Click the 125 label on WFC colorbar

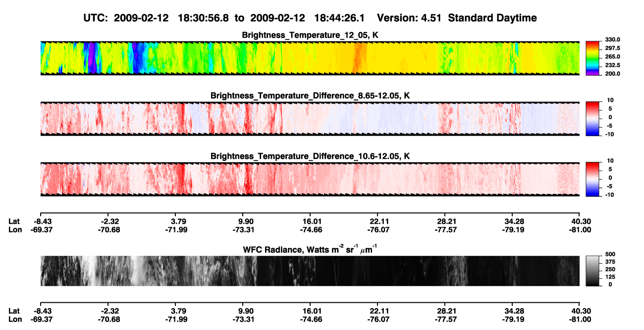tap(610, 277)
